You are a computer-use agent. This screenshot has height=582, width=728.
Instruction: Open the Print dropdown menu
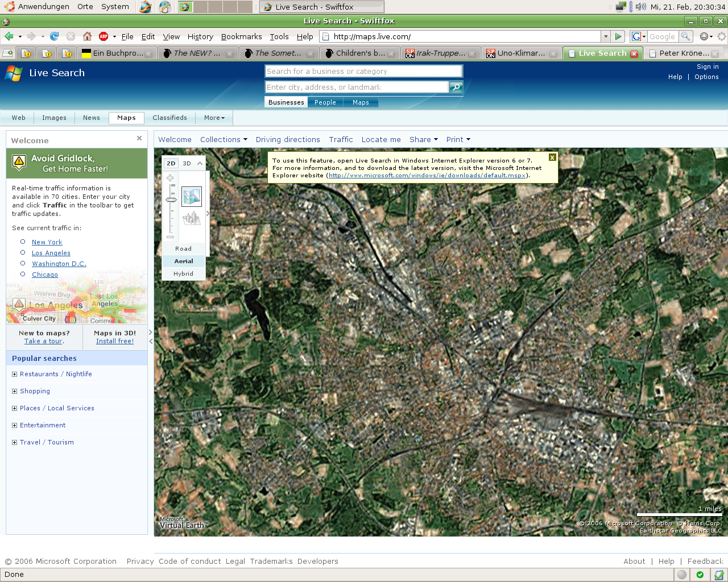click(458, 139)
